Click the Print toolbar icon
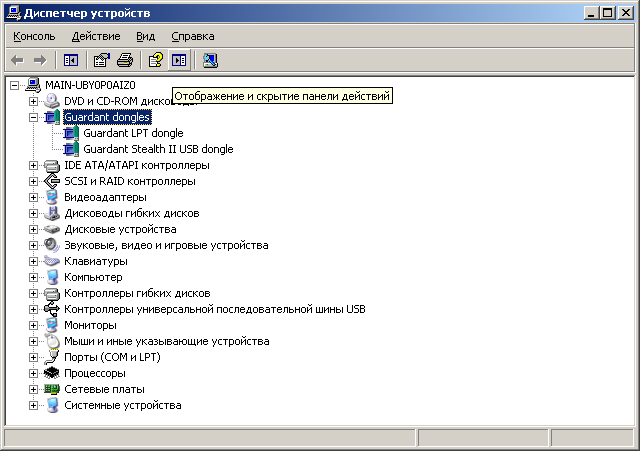The height and width of the screenshot is (451, 640). coord(125,61)
